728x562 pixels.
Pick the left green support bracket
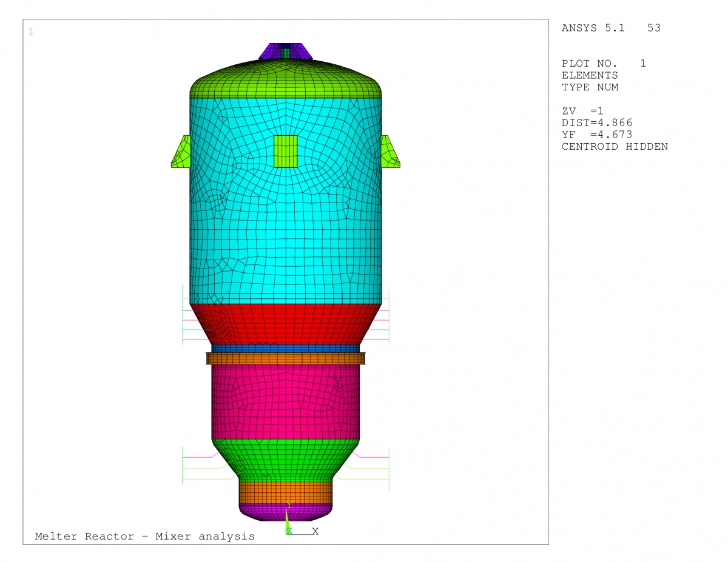click(x=181, y=152)
